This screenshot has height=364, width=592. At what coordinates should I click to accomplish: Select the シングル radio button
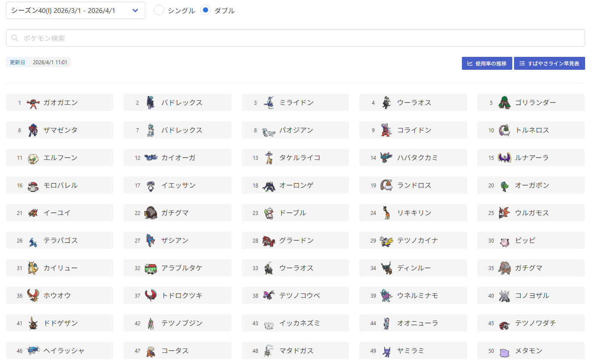coord(159,10)
